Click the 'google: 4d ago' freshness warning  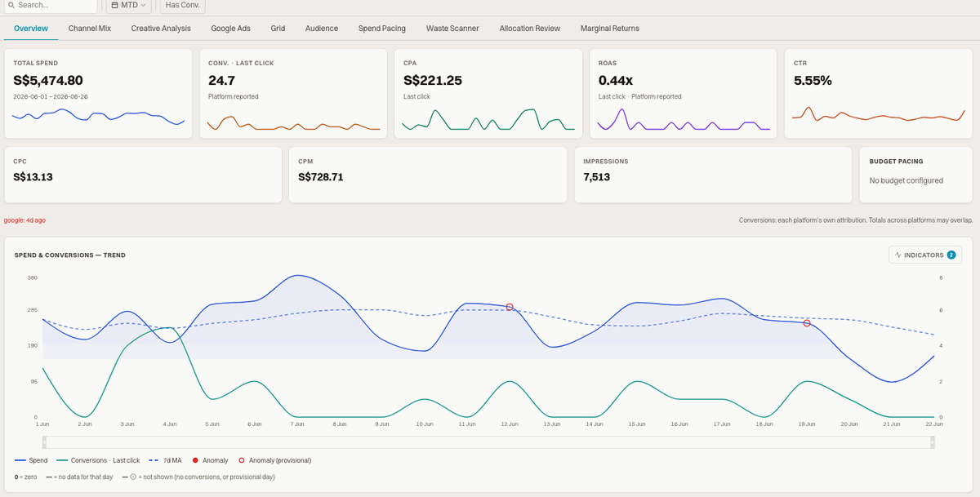(25, 220)
